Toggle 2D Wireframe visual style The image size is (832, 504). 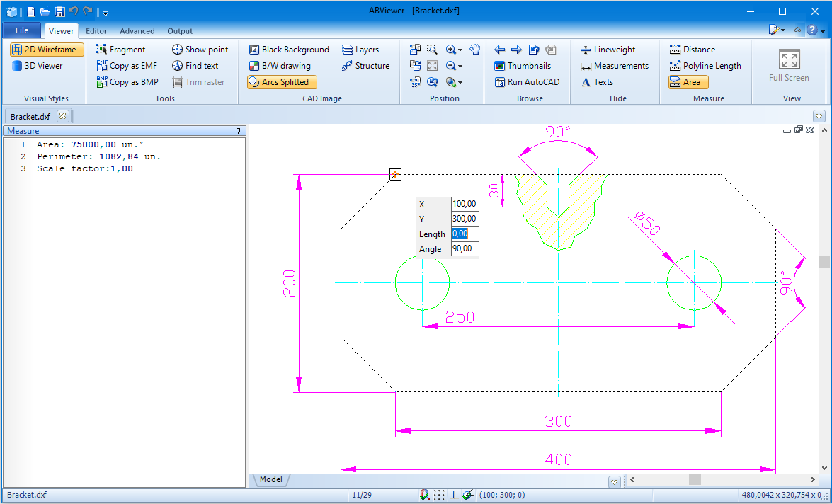[47, 50]
